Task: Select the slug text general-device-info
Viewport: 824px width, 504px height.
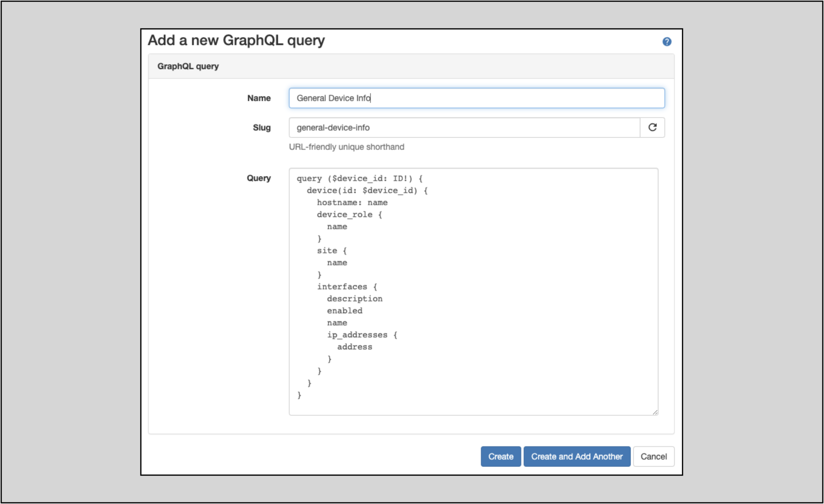Action: (333, 127)
